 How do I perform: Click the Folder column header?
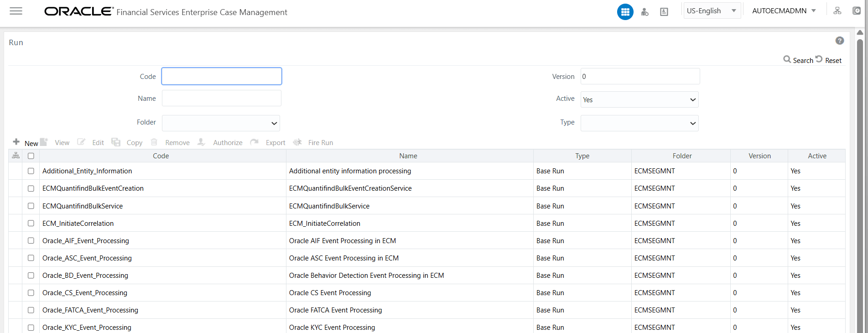[682, 156]
